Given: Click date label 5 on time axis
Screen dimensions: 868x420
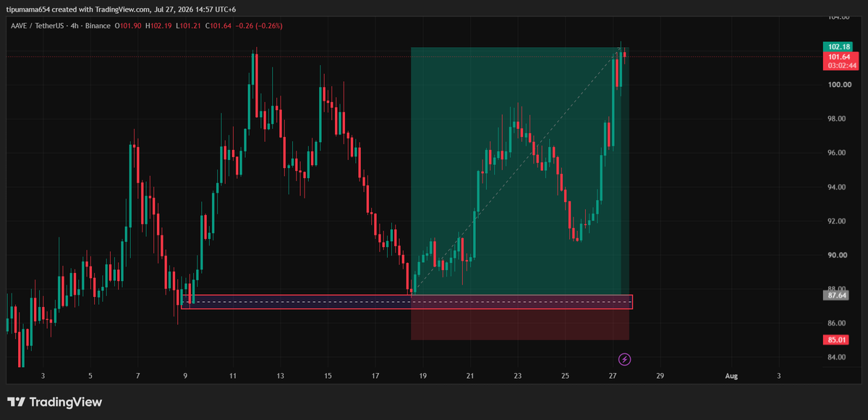Looking at the screenshot, I should [90, 376].
